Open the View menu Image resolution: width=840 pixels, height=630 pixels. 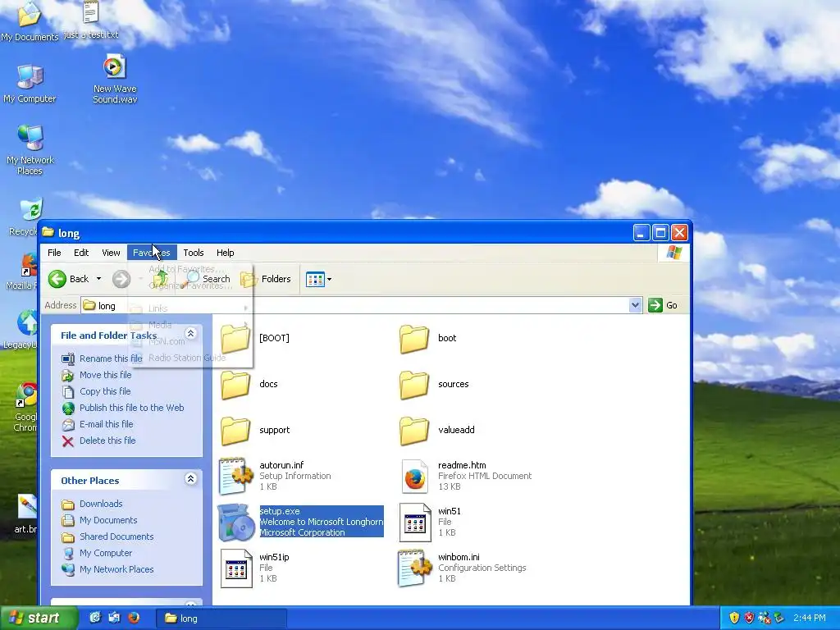[x=111, y=253]
